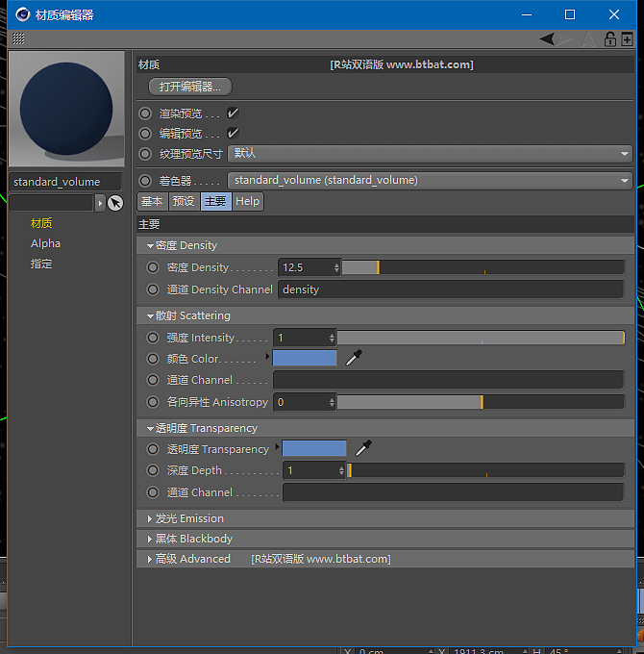This screenshot has width=644, height=654.
Task: Click the 各向异性 Anisotropy animation dot
Action: pos(153,402)
